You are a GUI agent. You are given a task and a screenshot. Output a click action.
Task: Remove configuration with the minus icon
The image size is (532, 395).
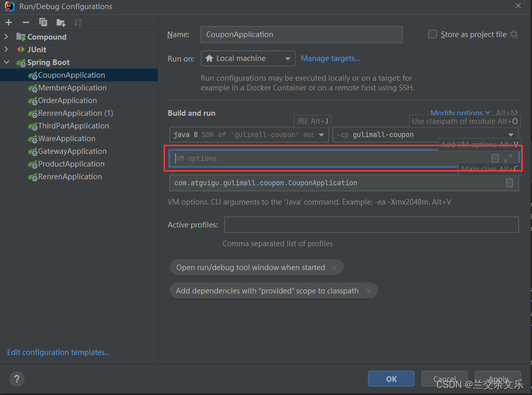(26, 22)
